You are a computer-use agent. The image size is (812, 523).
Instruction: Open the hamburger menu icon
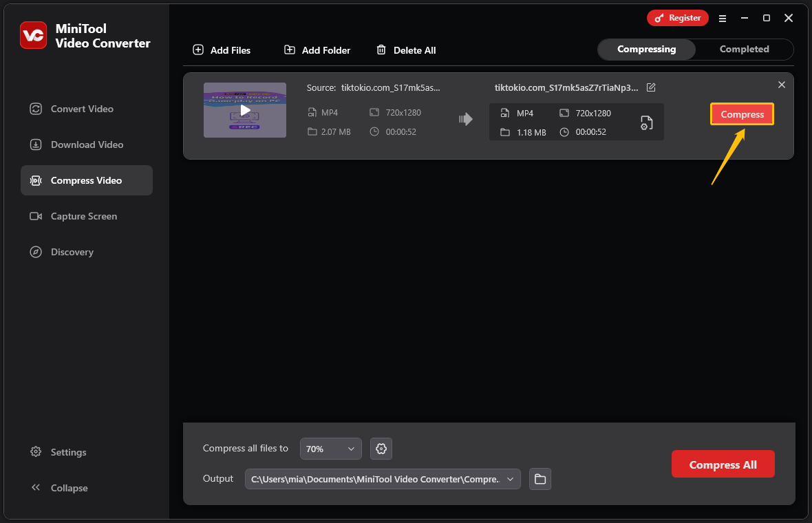[723, 19]
